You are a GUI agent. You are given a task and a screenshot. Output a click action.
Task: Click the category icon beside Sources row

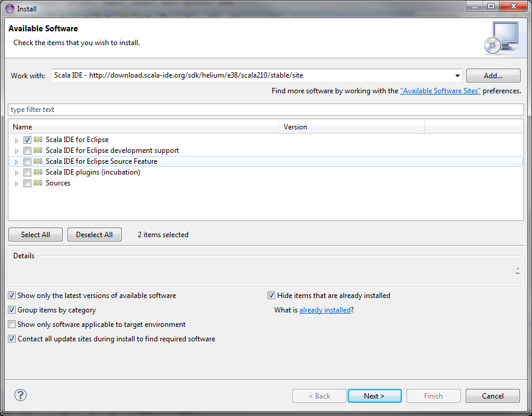(x=38, y=183)
